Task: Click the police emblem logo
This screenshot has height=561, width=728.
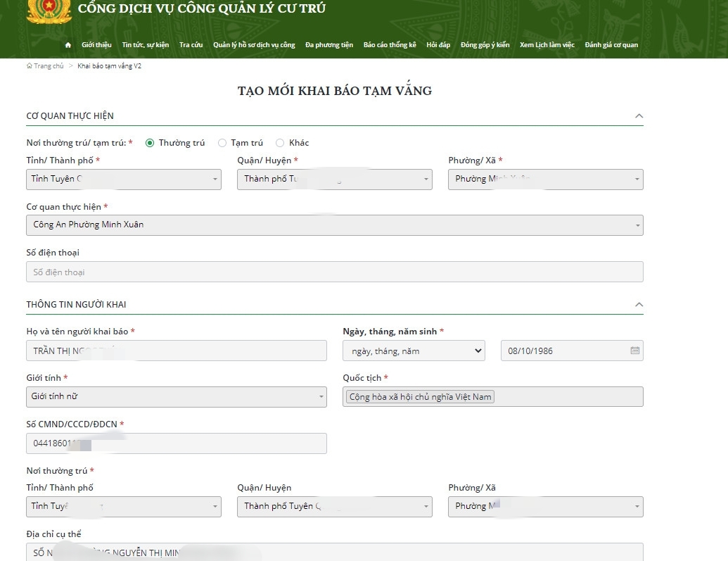Action: point(49,10)
